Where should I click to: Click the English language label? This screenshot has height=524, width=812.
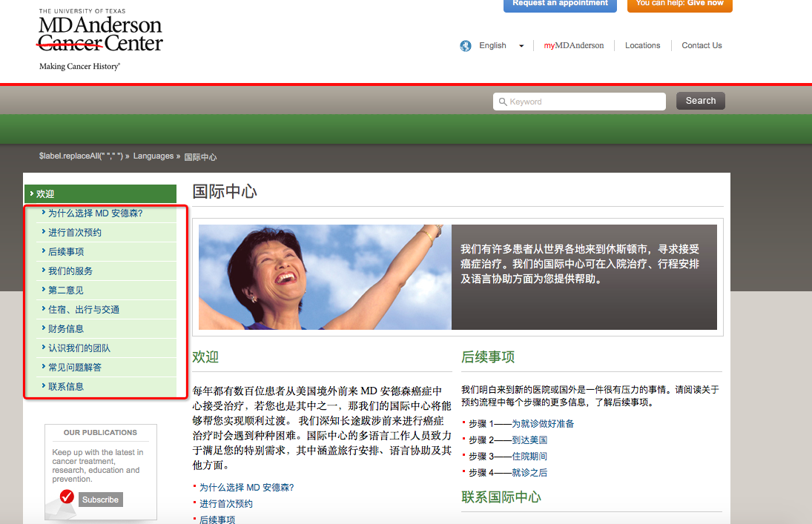[492, 45]
